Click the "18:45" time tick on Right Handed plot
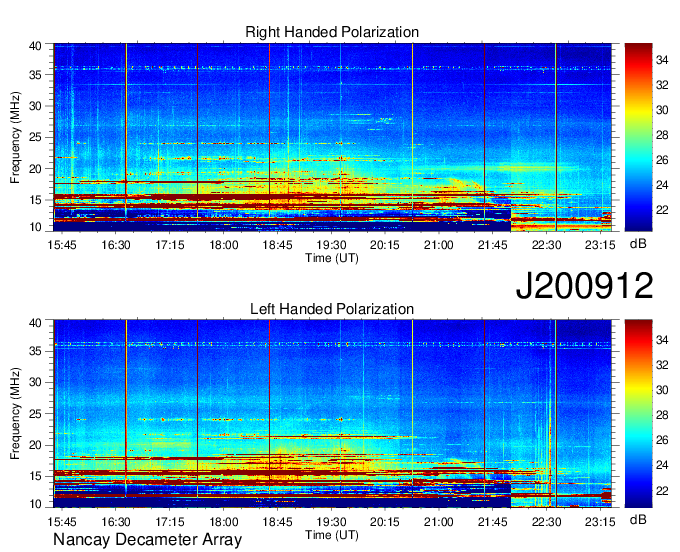 point(278,245)
